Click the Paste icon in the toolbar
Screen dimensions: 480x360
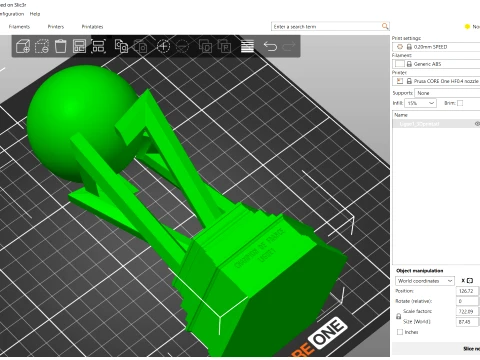pos(140,46)
